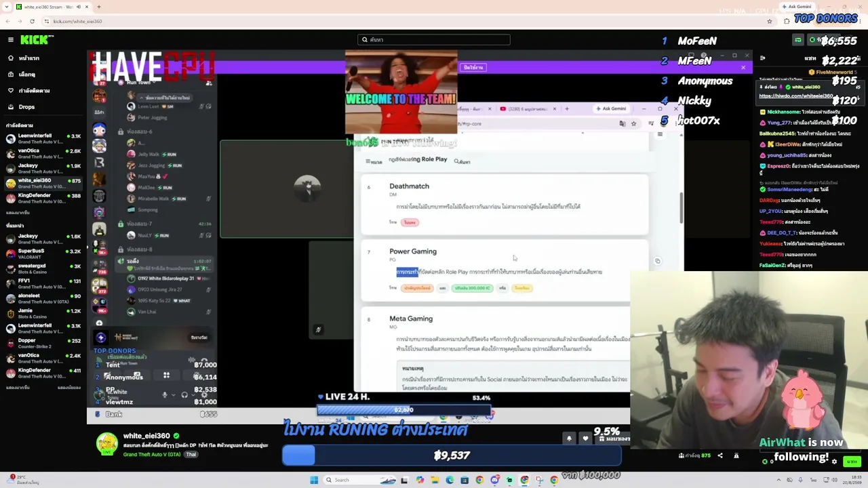This screenshot has height=488, width=868.
Task: Go to the KICK logo home
Action: [x=34, y=40]
